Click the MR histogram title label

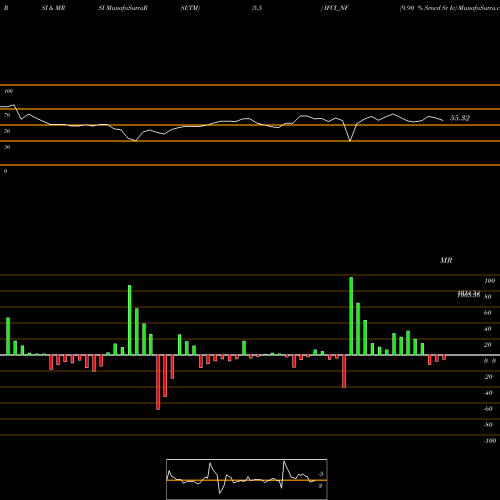[446, 260]
